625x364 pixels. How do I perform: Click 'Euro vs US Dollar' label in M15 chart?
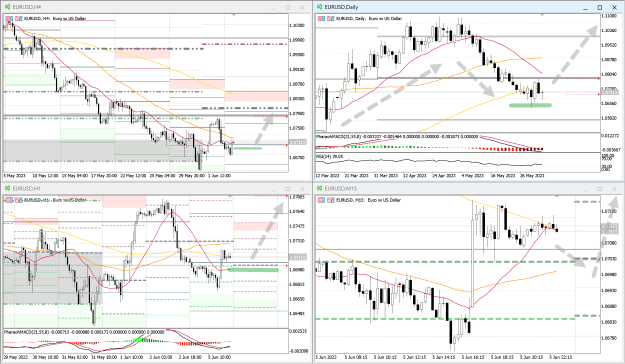(384, 200)
